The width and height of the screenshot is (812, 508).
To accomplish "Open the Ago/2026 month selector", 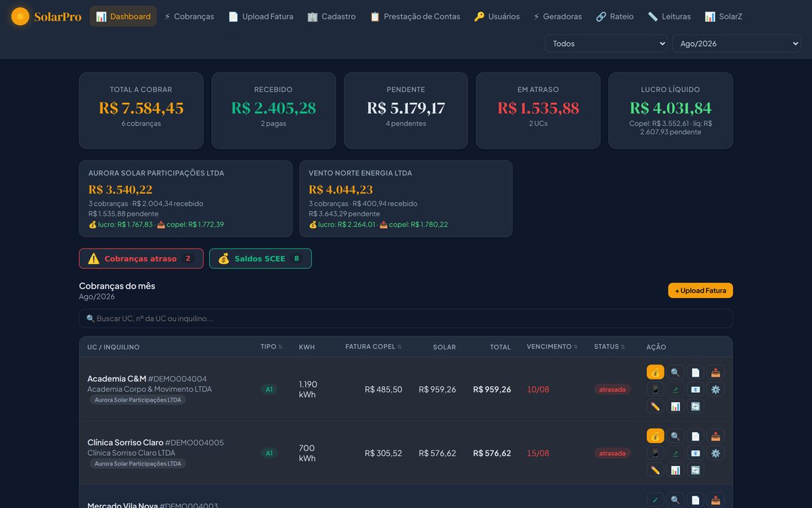I will [736, 43].
